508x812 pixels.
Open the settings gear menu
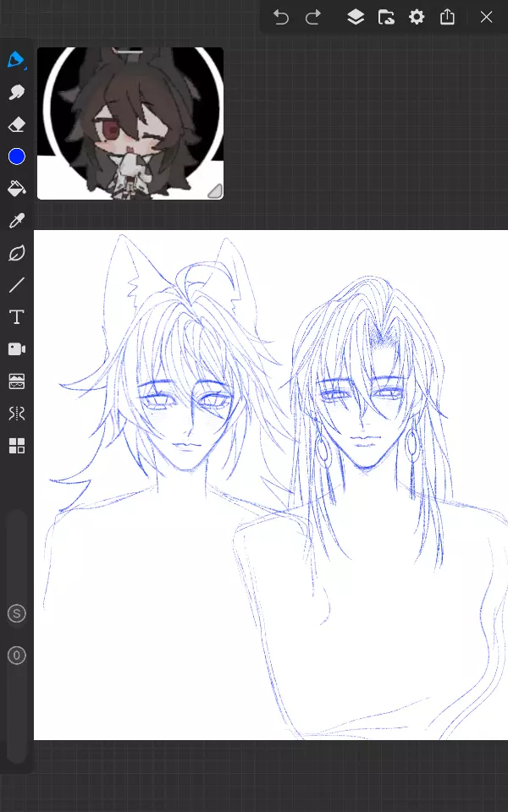pyautogui.click(x=417, y=17)
